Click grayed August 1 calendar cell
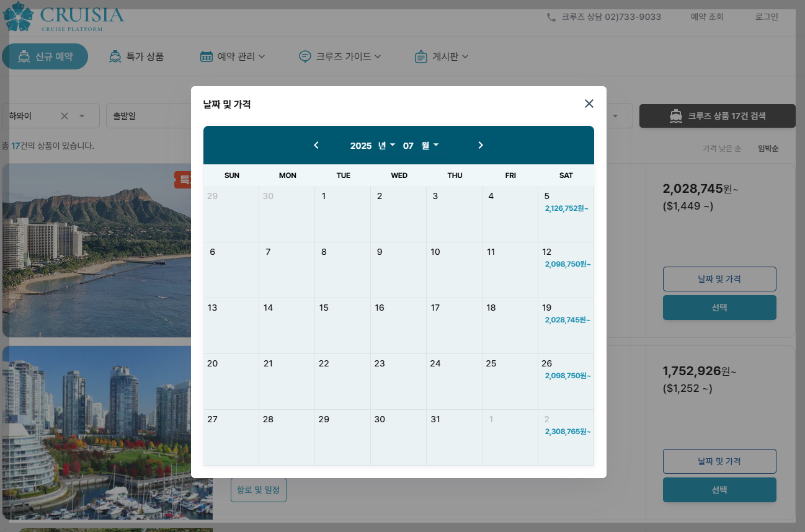This screenshot has height=532, width=805. [510, 437]
